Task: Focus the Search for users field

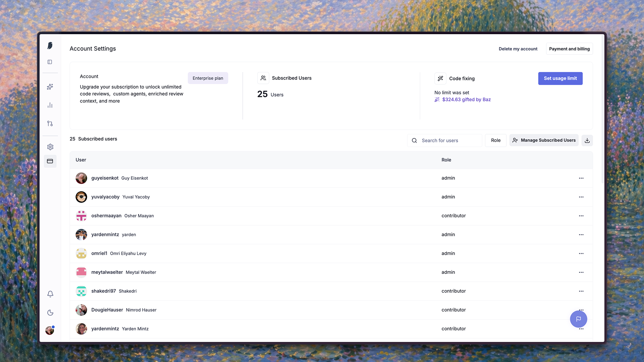Action: 445,140
